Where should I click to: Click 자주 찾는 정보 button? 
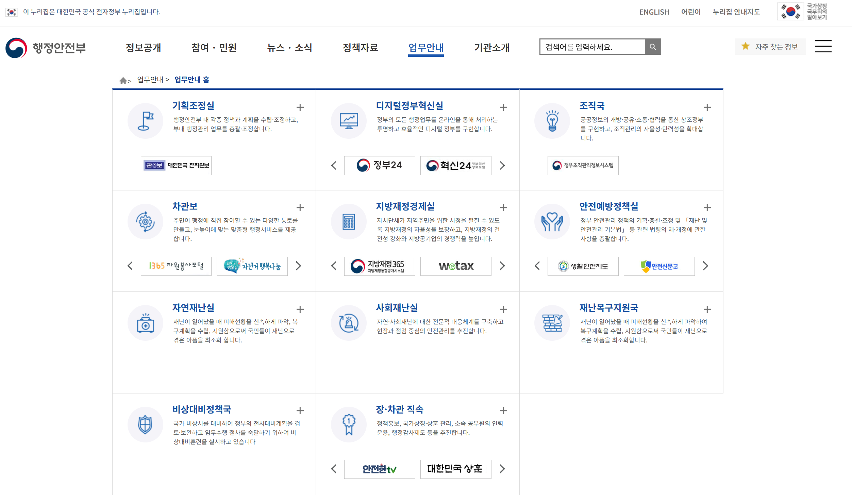[770, 47]
